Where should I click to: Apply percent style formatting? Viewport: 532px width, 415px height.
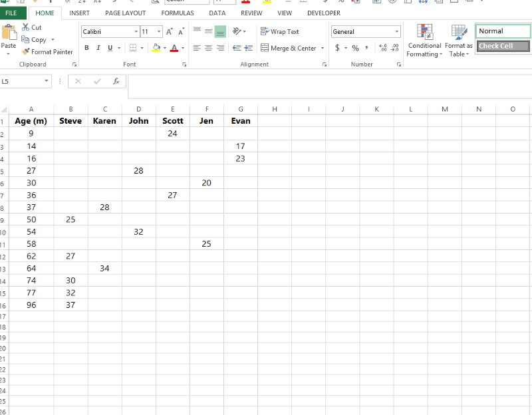[x=355, y=48]
